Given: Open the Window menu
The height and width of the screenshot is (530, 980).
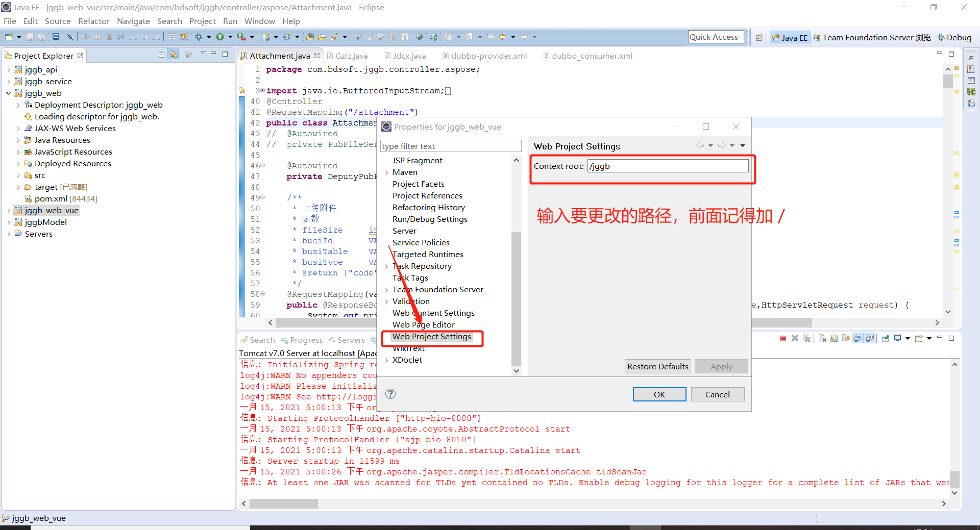Looking at the screenshot, I should tap(259, 21).
